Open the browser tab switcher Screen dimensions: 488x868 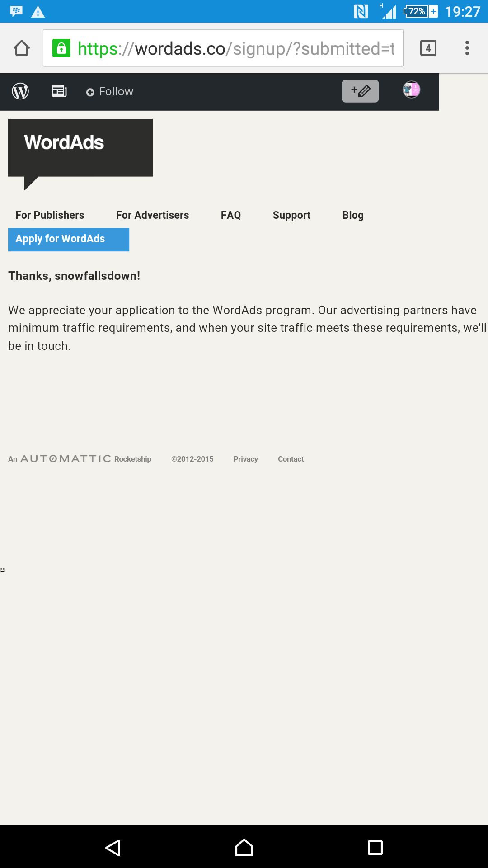click(428, 48)
